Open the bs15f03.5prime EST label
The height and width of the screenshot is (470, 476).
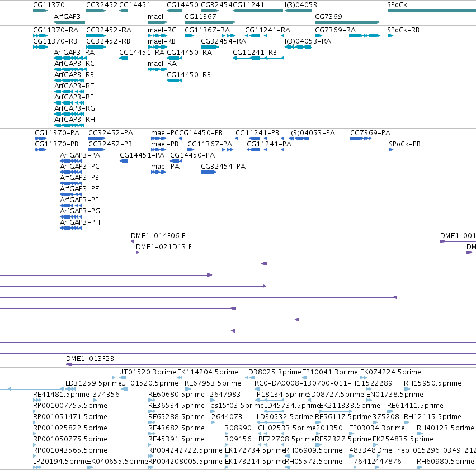(x=237, y=406)
